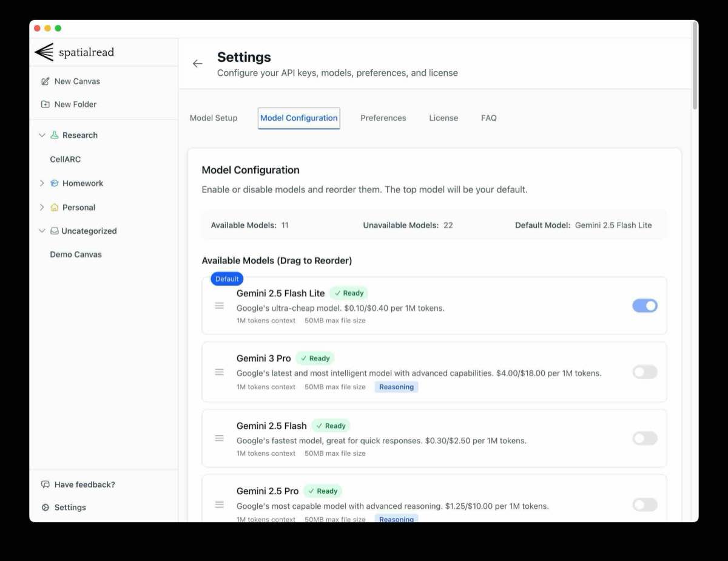Collapse the Uncategorized folder chevron
728x561 pixels.
(42, 231)
